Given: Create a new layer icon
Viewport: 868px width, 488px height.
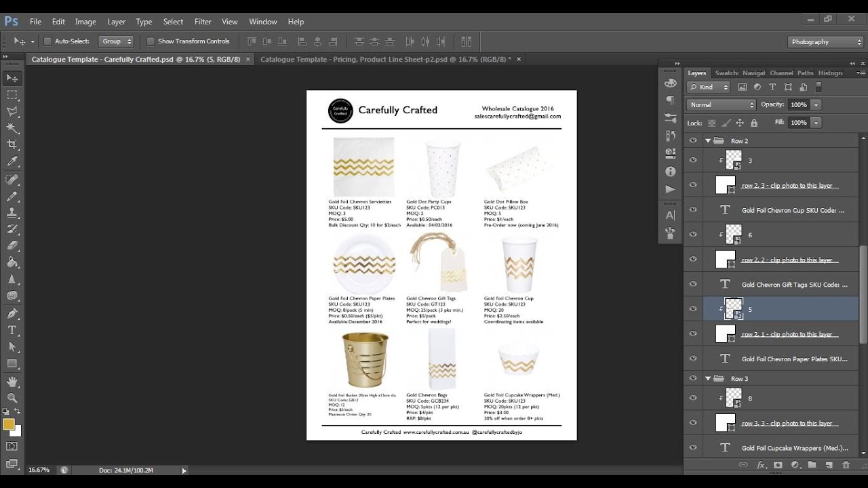Looking at the screenshot, I should 829,465.
